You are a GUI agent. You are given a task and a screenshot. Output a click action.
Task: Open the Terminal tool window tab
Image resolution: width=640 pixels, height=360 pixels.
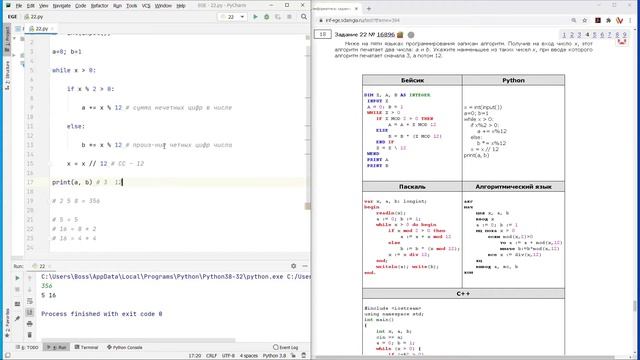[87, 347]
